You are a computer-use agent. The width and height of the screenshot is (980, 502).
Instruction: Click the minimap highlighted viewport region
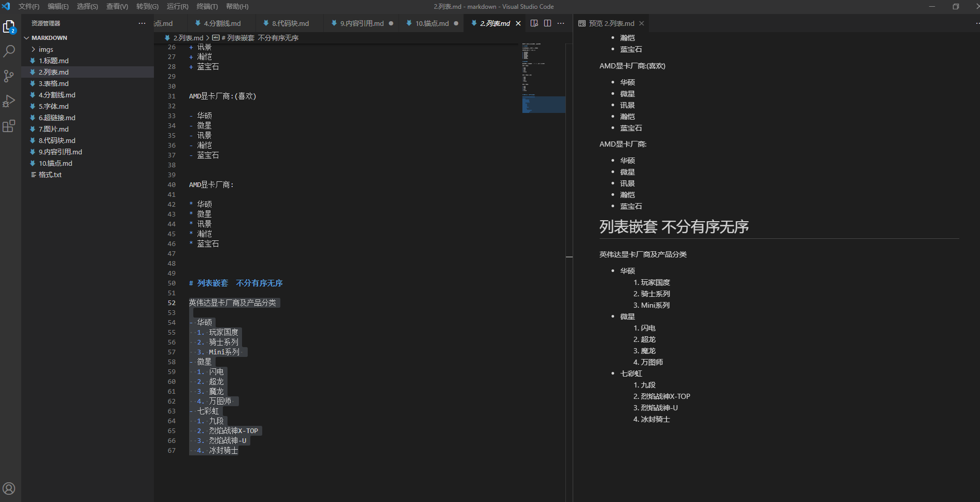pos(544,105)
